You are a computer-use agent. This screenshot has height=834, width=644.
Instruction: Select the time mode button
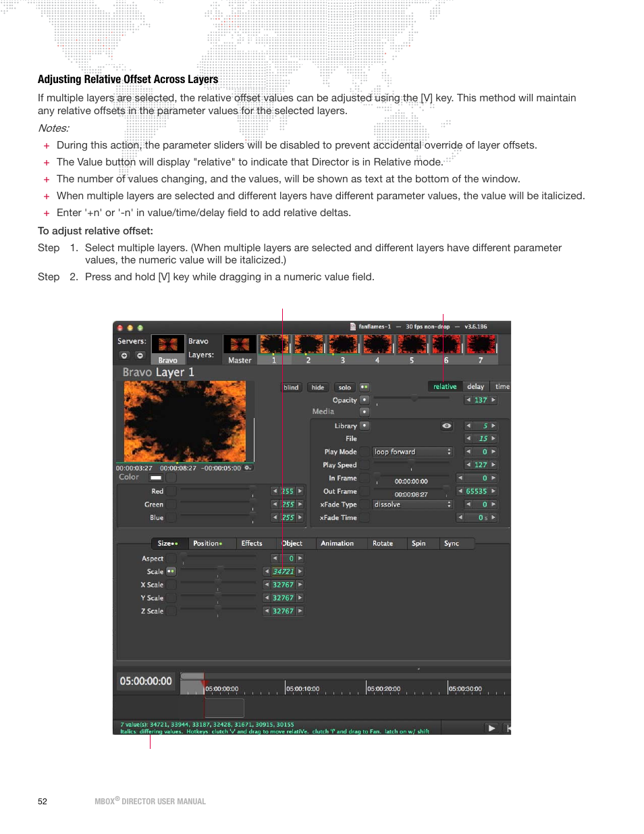click(x=502, y=386)
